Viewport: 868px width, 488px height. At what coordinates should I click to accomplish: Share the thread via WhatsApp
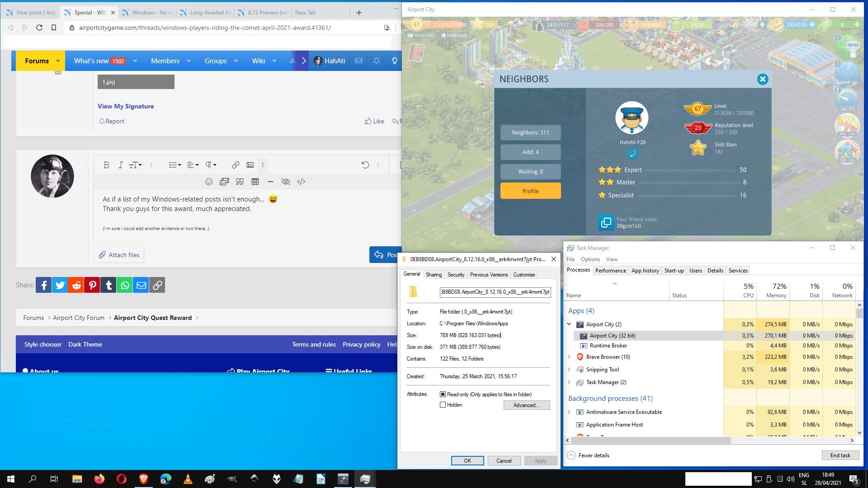pos(125,285)
